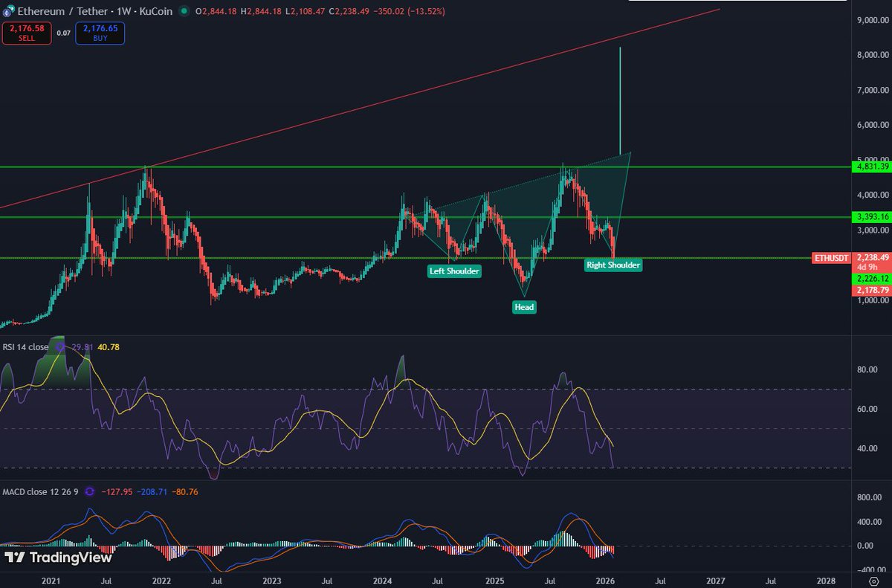This screenshot has height=588, width=892.
Task: Click the ETHUSDT red symbol tag
Action: click(x=830, y=257)
